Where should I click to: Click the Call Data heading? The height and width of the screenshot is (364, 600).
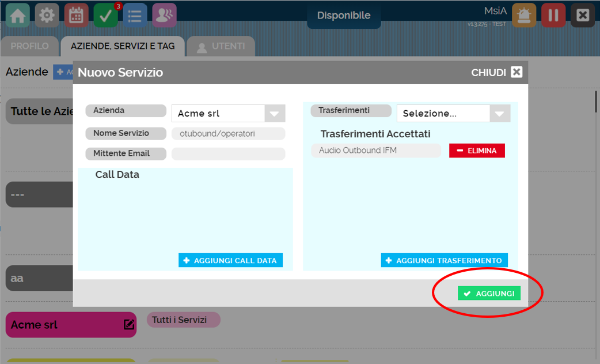click(x=117, y=175)
